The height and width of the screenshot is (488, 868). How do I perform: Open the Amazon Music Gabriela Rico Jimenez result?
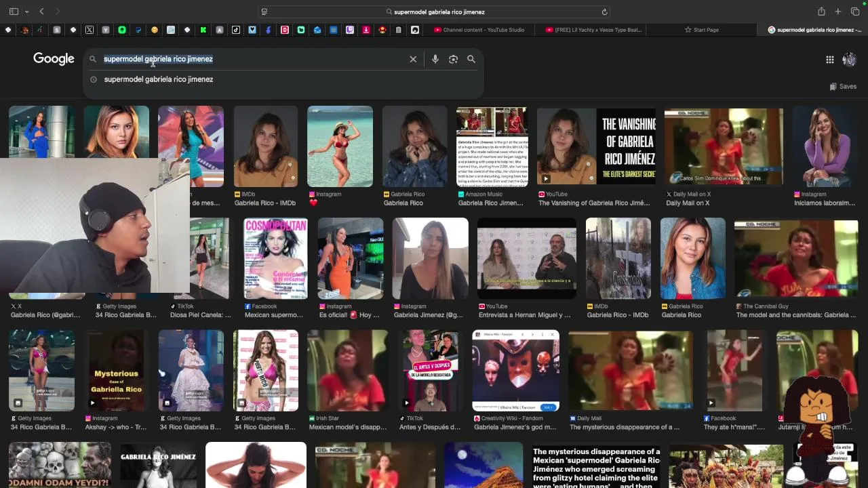point(492,146)
